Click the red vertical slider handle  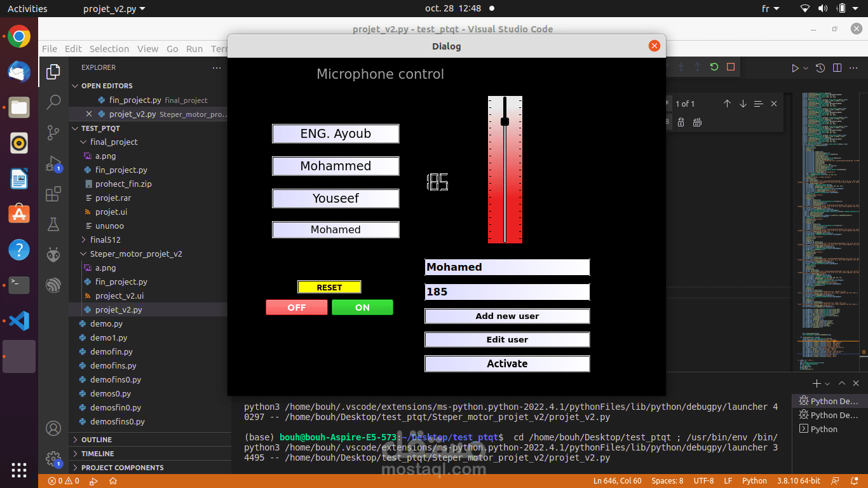tap(505, 121)
